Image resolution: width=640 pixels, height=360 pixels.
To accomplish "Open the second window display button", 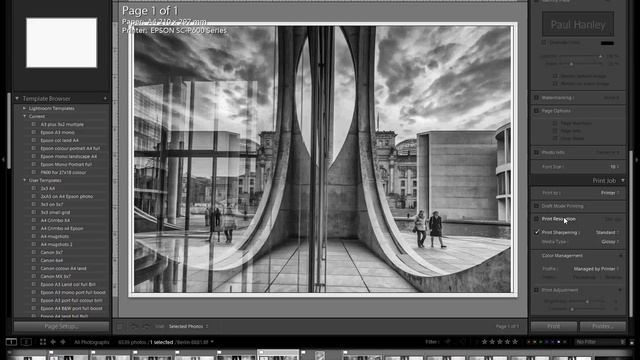I will coord(26,342).
